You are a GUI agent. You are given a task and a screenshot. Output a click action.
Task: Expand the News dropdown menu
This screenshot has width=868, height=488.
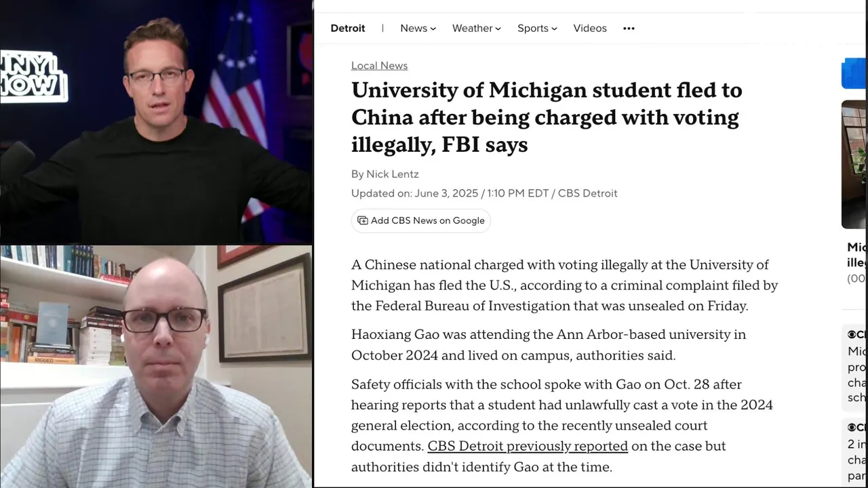pos(418,28)
